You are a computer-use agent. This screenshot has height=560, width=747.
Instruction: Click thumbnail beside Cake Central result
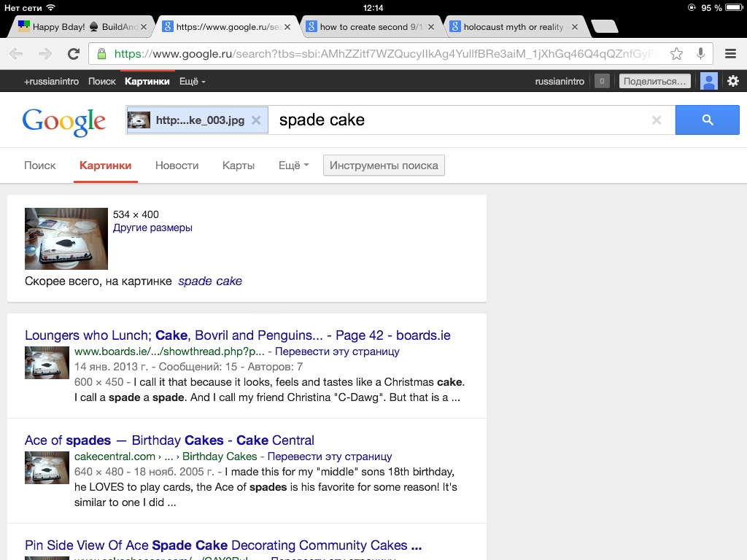[47, 467]
